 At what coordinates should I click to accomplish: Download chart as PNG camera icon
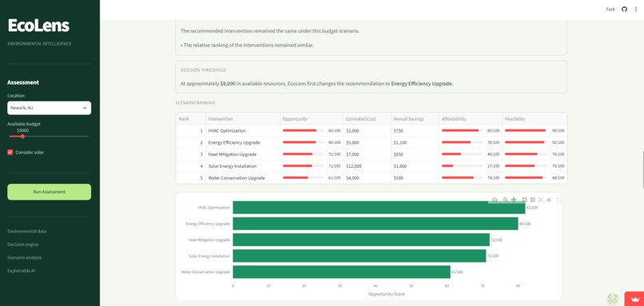point(495,200)
